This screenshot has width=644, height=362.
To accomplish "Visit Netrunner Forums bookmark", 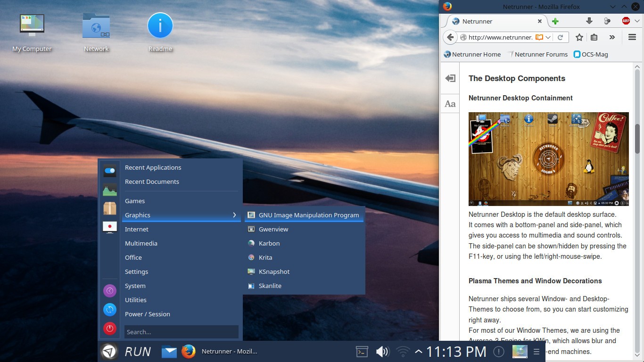I will [x=541, y=54].
